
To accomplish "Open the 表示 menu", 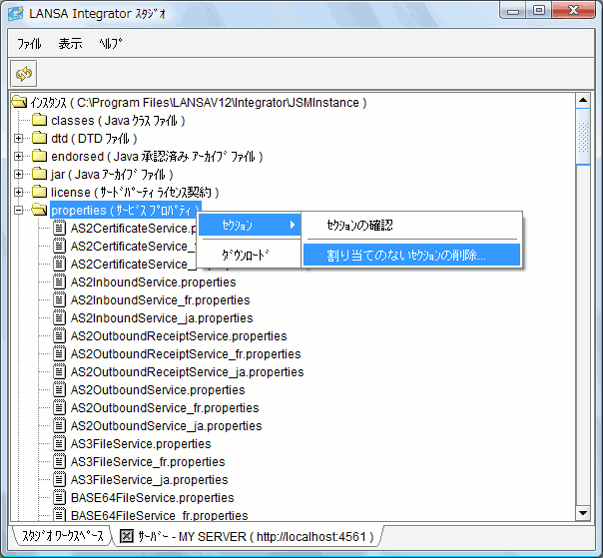I will (x=70, y=44).
